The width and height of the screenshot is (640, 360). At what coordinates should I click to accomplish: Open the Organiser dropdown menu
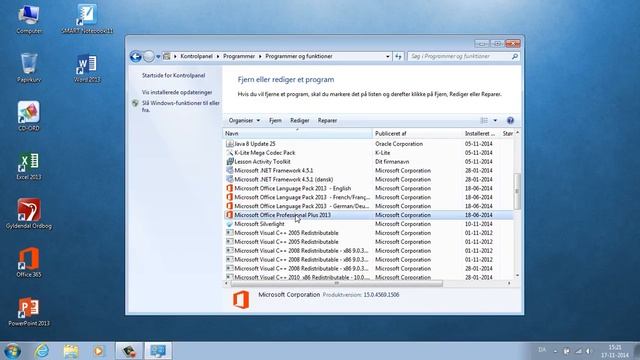click(x=244, y=120)
